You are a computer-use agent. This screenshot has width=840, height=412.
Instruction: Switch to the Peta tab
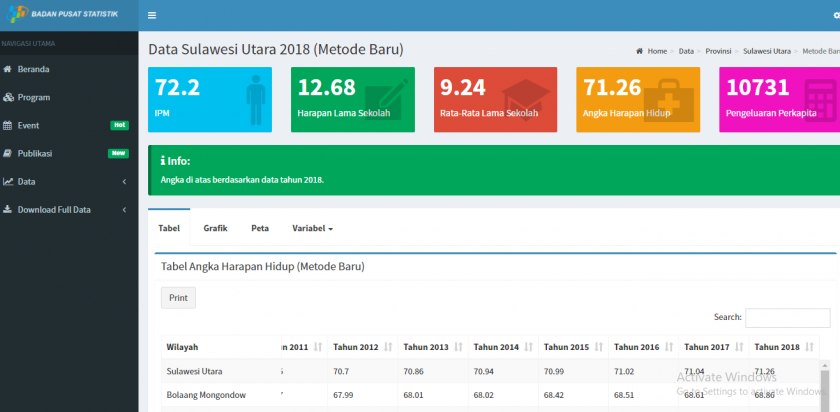[x=260, y=228]
